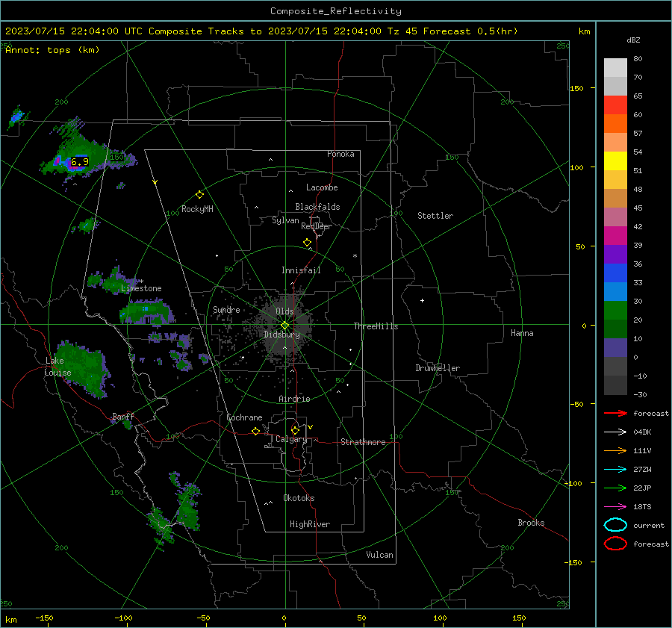
Task: Pick the light gray 80 dBZ swatch
Action: [615, 67]
